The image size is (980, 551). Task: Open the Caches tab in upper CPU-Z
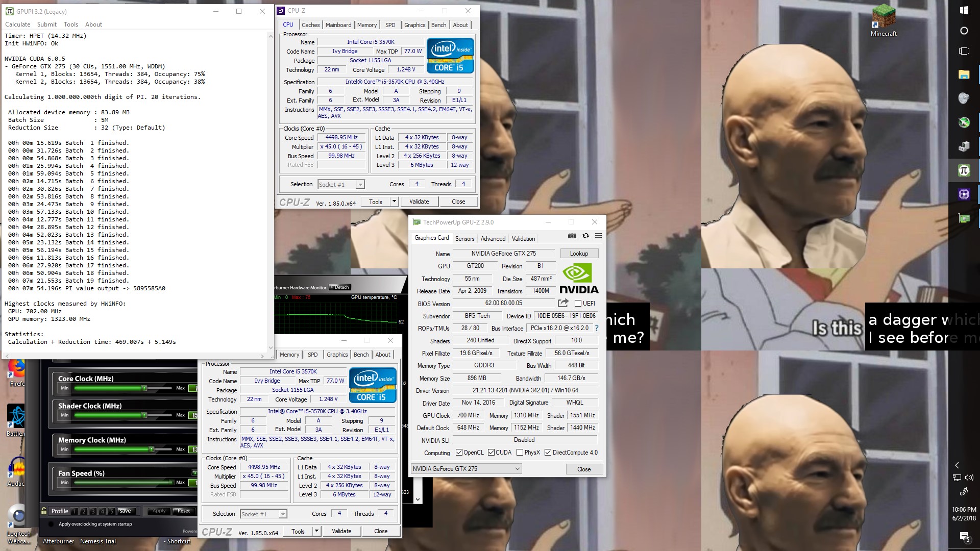click(310, 25)
